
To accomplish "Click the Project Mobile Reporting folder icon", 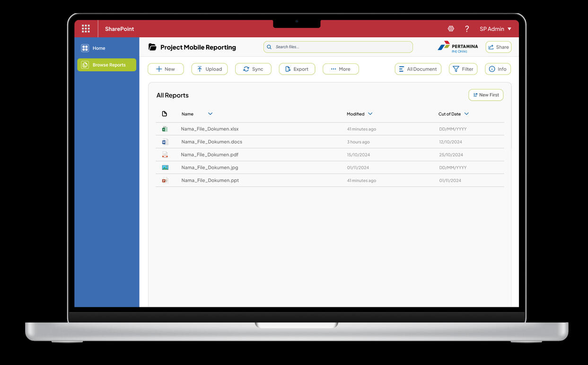I will click(152, 47).
